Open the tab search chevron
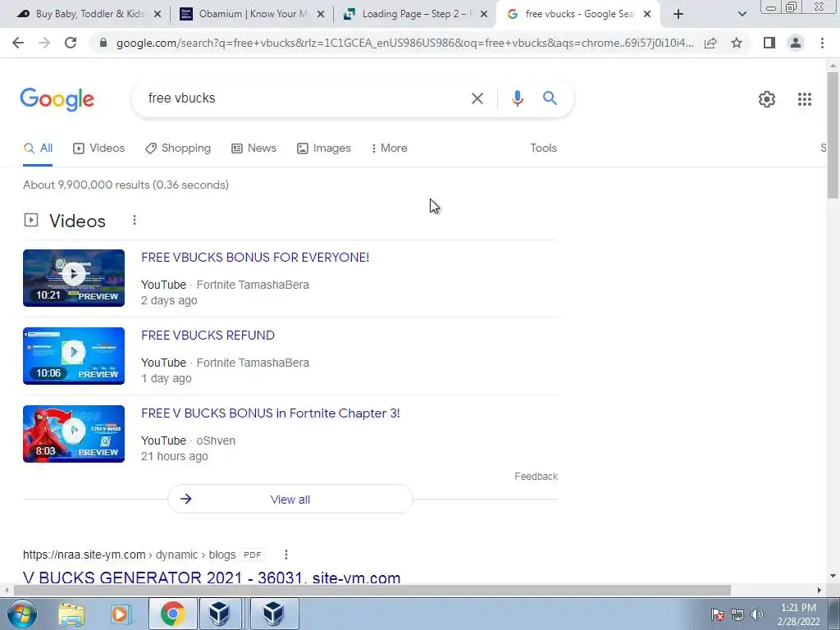 742,15
